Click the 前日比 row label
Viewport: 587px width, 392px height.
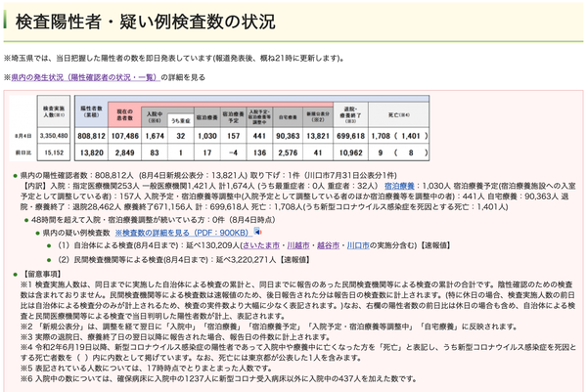[x=23, y=152]
